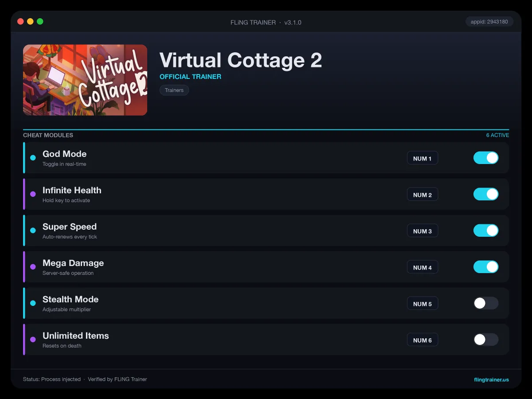Minimize the window with the yellow button

point(30,21)
